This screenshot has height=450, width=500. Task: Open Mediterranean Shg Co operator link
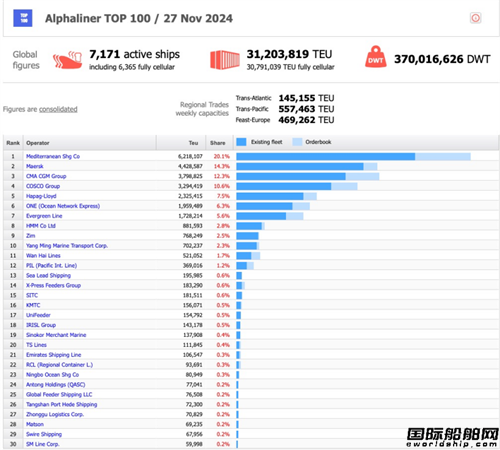coord(53,156)
